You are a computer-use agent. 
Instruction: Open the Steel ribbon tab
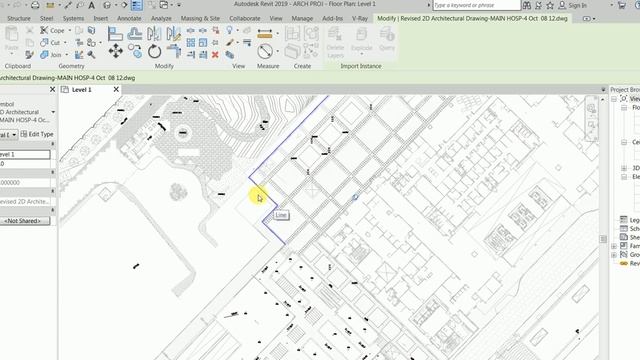click(x=47, y=18)
